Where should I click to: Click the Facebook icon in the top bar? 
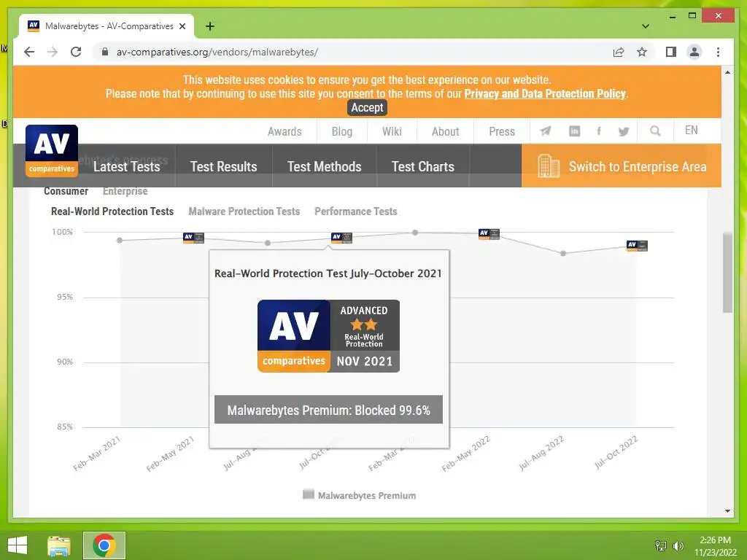(599, 131)
